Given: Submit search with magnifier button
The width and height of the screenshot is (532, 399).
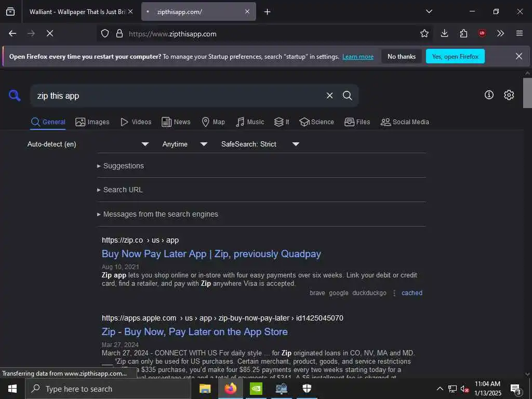Looking at the screenshot, I should pos(347,96).
